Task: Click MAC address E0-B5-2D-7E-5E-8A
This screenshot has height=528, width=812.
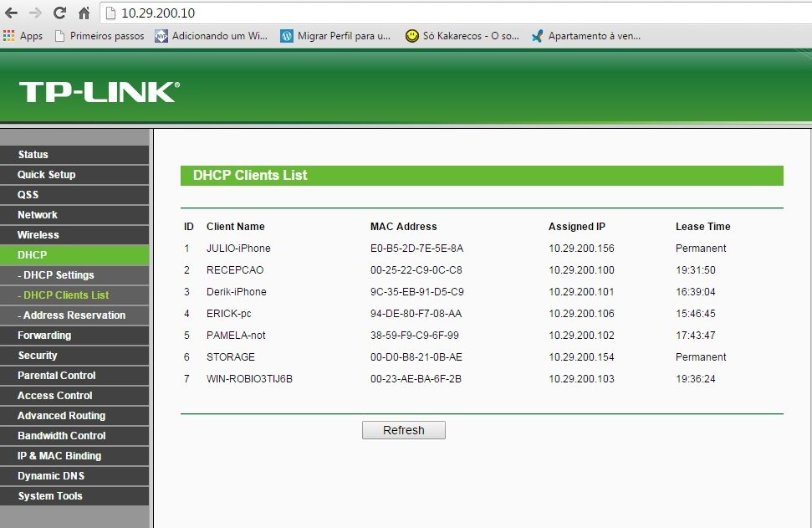Action: (417, 249)
